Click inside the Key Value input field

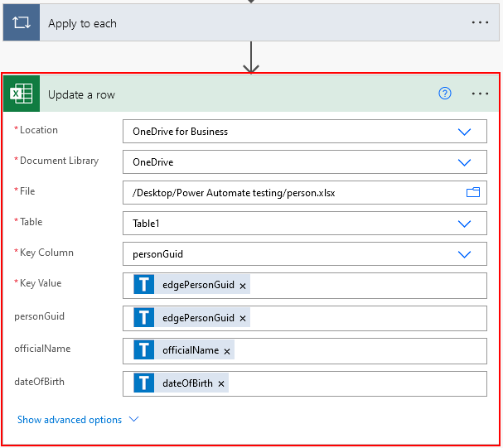tap(305, 286)
